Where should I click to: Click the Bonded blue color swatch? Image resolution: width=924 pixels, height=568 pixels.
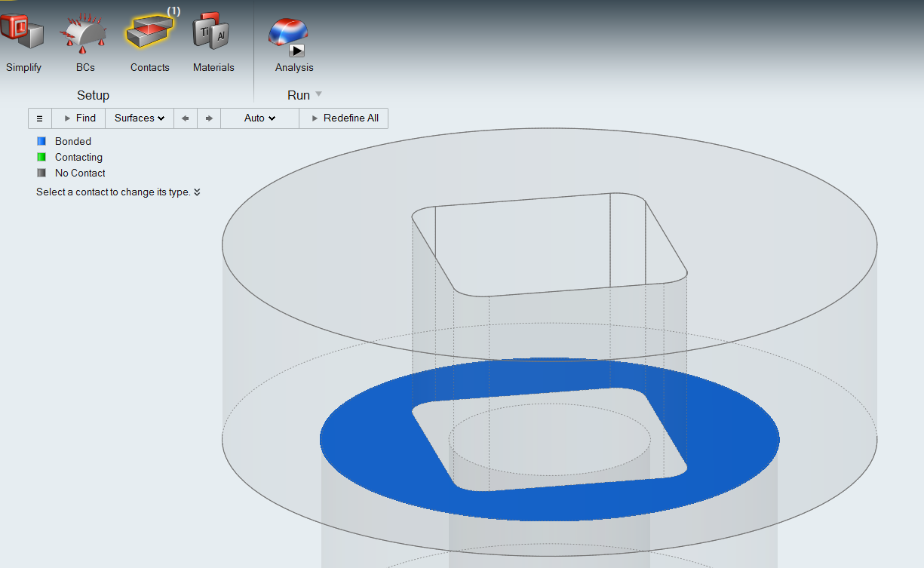(41, 141)
